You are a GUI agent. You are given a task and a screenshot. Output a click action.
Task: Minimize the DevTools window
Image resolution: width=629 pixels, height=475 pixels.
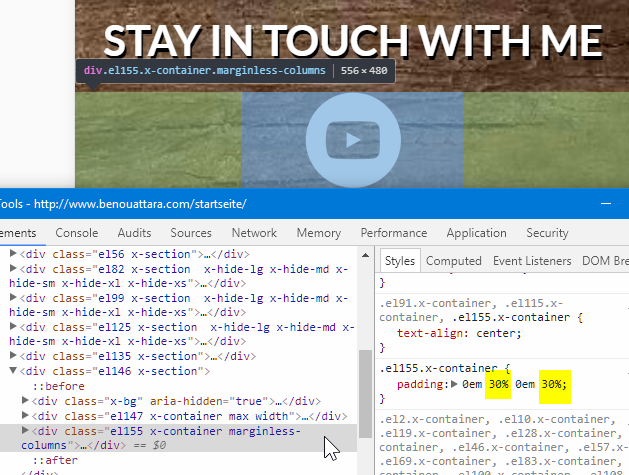click(606, 203)
